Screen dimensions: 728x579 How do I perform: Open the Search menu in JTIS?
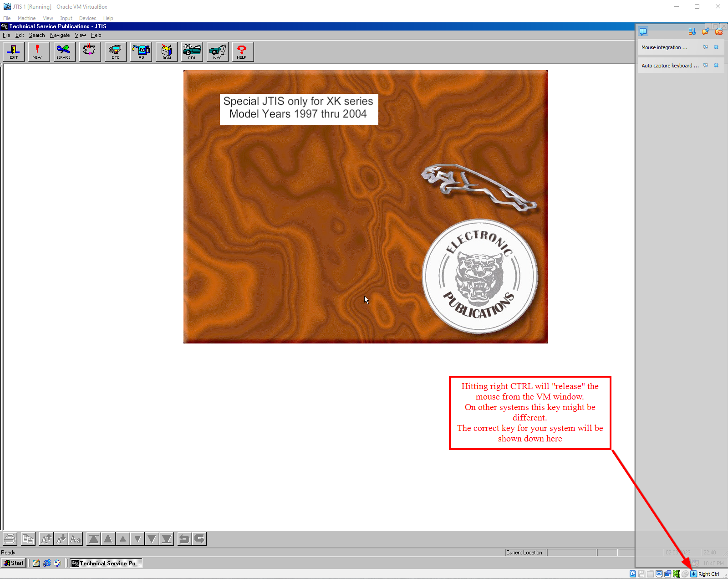pyautogui.click(x=37, y=35)
